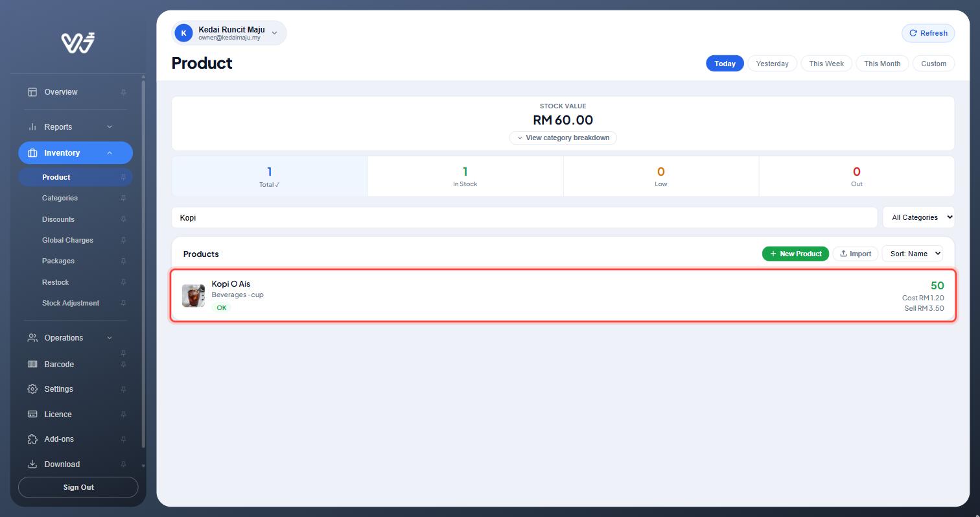Select the Total products card

click(x=270, y=176)
